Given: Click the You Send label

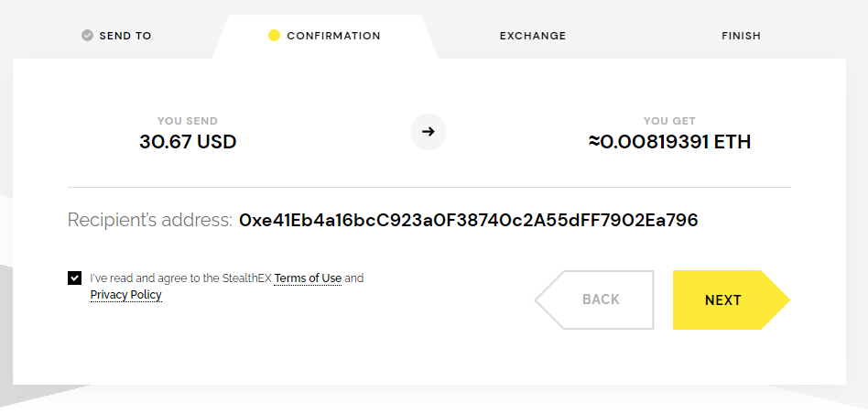Looking at the screenshot, I should tap(188, 121).
